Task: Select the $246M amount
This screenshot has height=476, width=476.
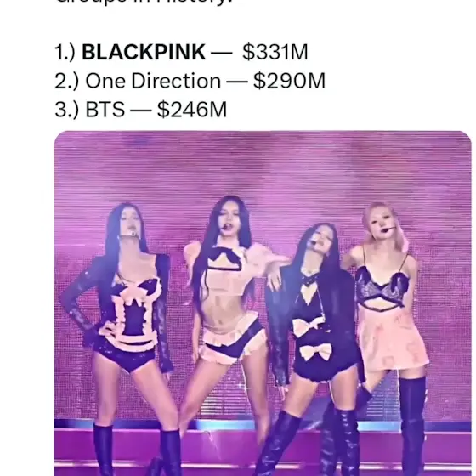Action: 192,110
